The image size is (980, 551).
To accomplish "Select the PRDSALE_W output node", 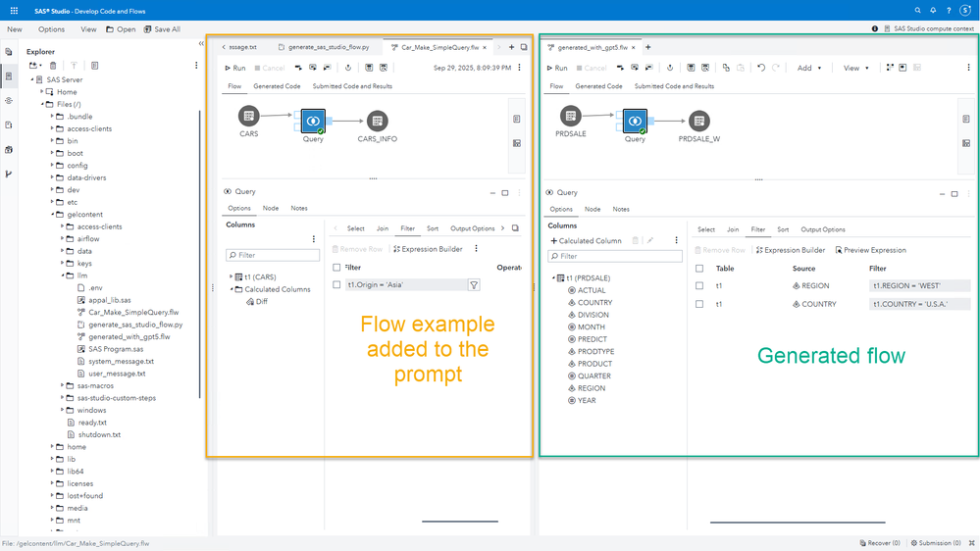I will coord(698,121).
